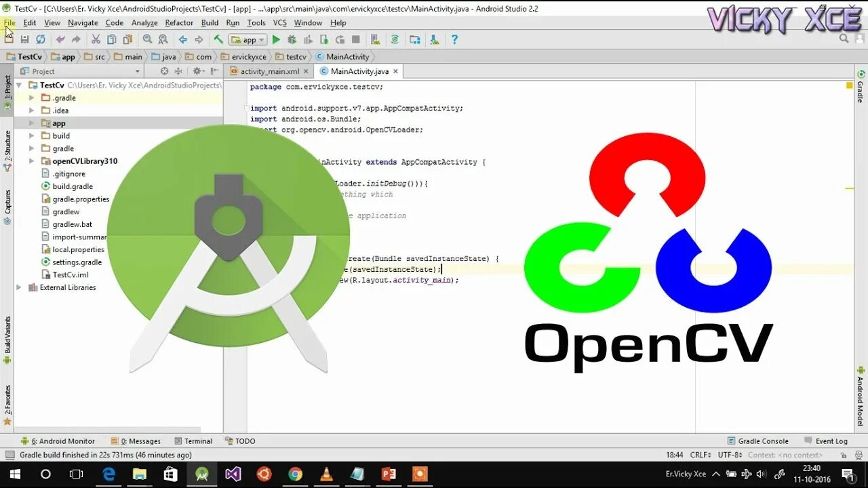Screen dimensions: 868x488
Task: Start debugging with the bug icon
Action: click(292, 40)
